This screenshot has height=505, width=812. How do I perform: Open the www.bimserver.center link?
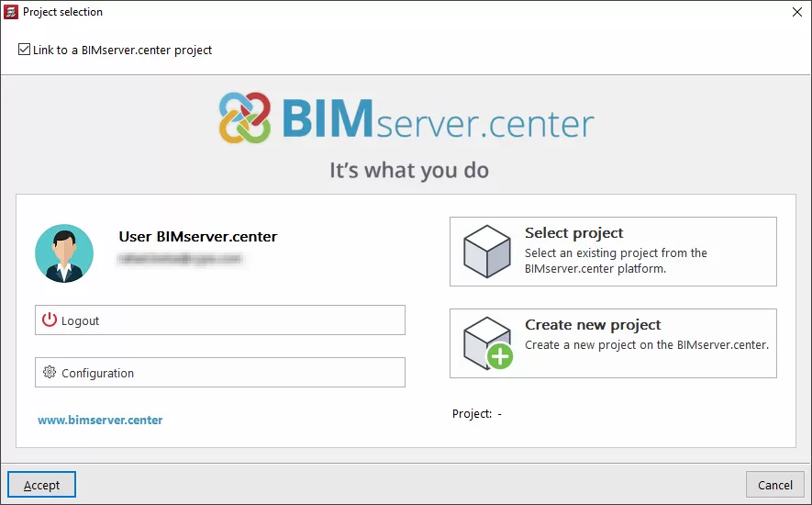[100, 421]
